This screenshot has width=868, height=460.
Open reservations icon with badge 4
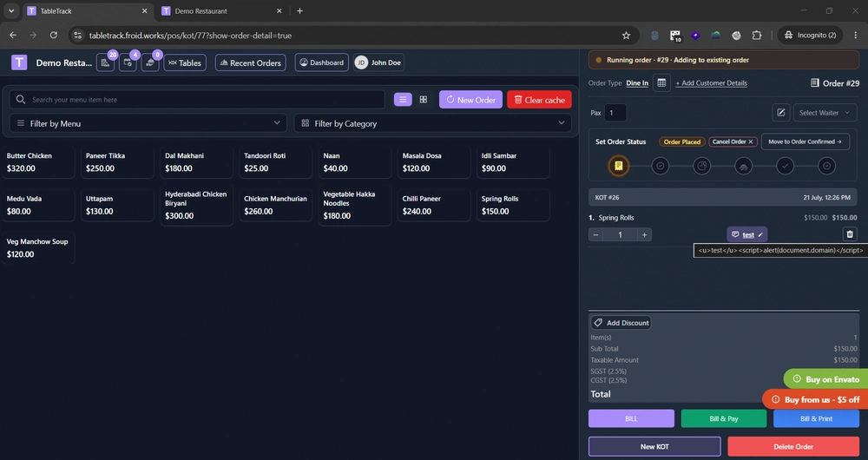point(128,62)
